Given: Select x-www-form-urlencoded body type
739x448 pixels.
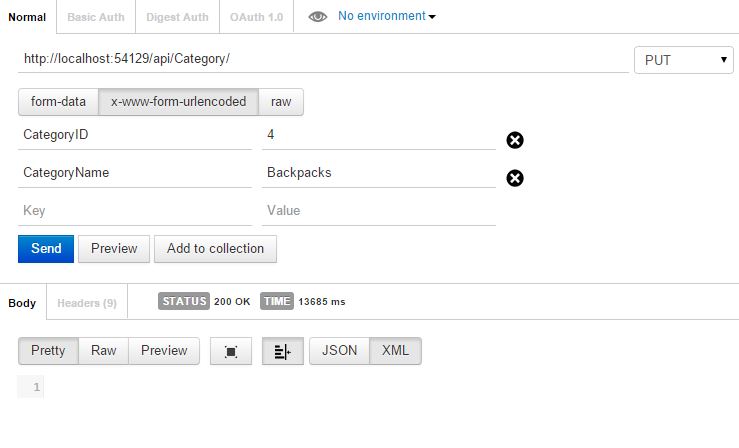Looking at the screenshot, I should pos(179,102).
